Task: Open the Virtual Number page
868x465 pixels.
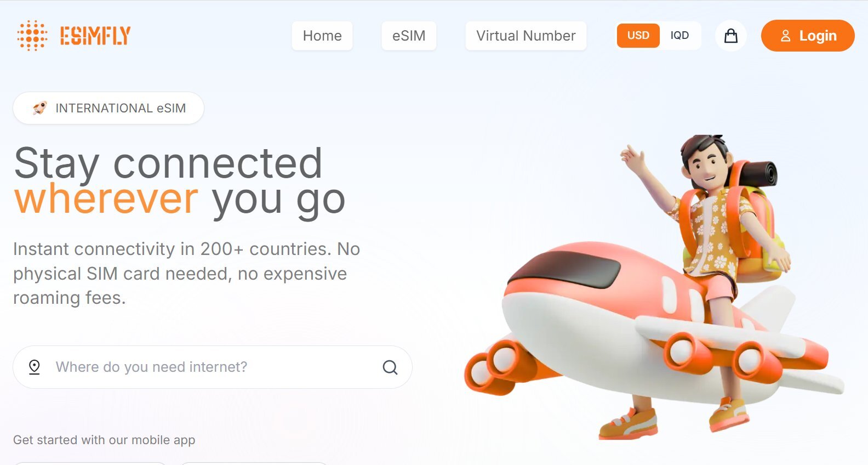Action: point(526,36)
